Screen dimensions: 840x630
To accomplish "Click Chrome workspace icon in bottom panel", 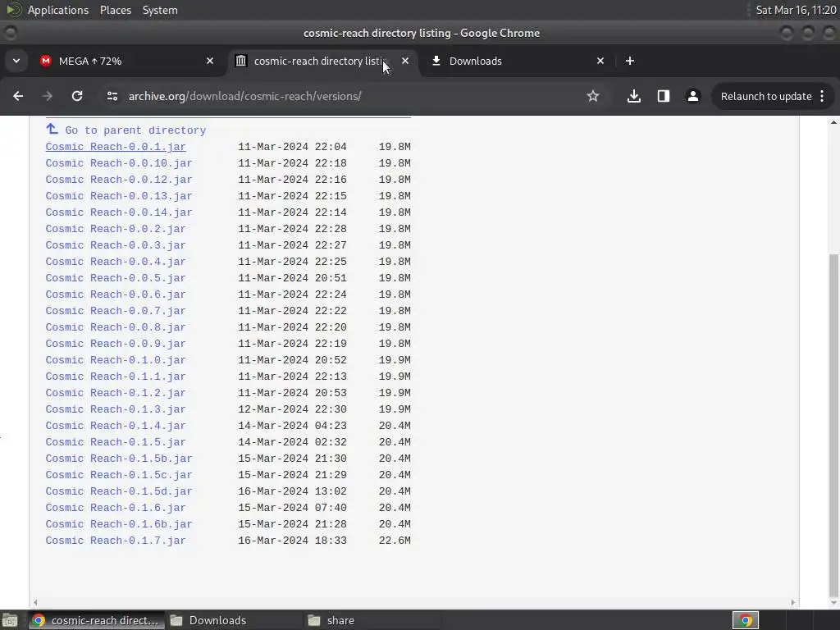I will coord(745,620).
